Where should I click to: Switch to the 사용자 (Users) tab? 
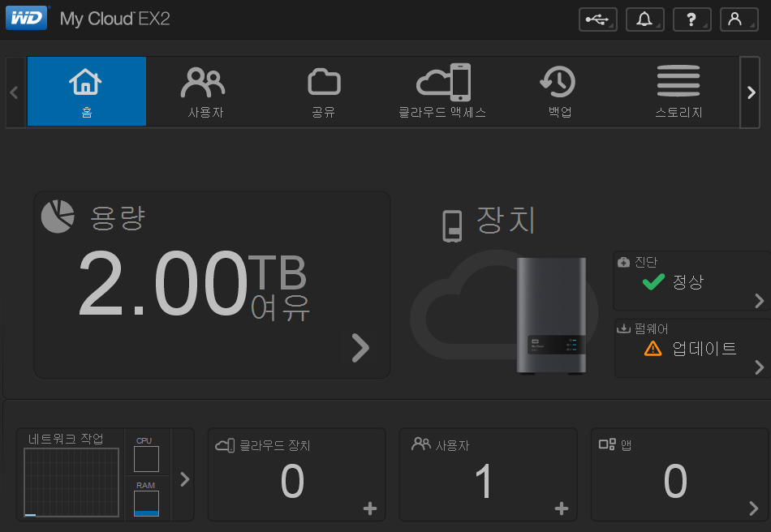(205, 92)
